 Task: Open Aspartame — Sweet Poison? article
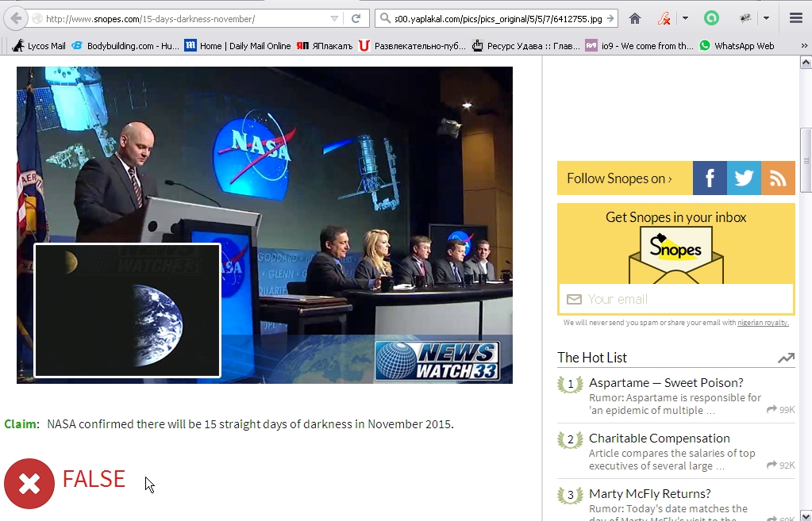point(666,383)
